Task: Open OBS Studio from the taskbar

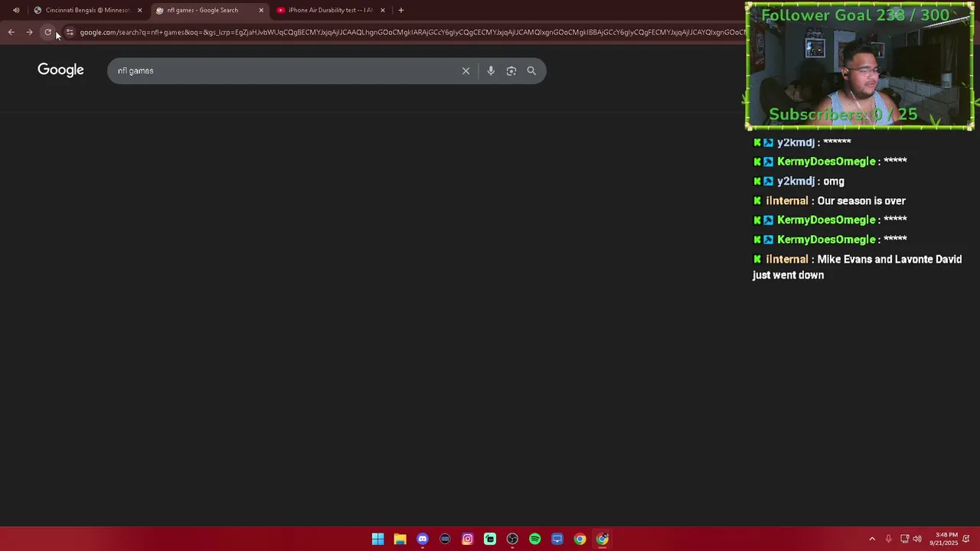Action: click(x=512, y=539)
